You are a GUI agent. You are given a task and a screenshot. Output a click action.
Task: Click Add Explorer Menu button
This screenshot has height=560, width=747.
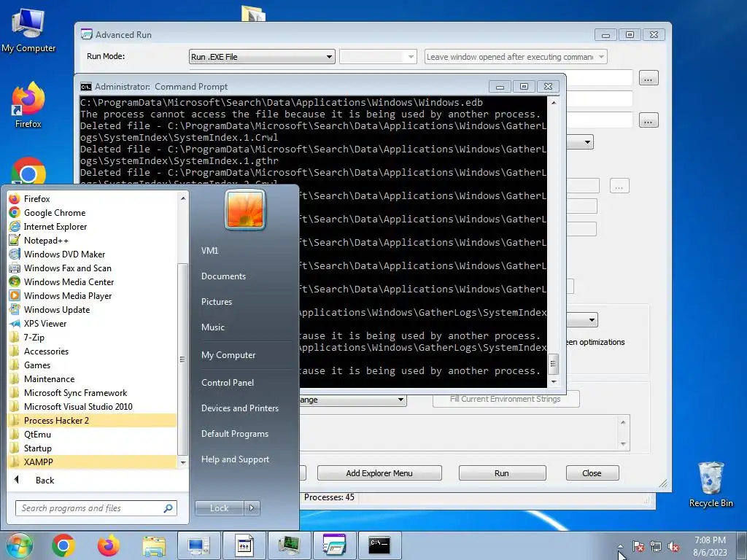[x=379, y=472]
